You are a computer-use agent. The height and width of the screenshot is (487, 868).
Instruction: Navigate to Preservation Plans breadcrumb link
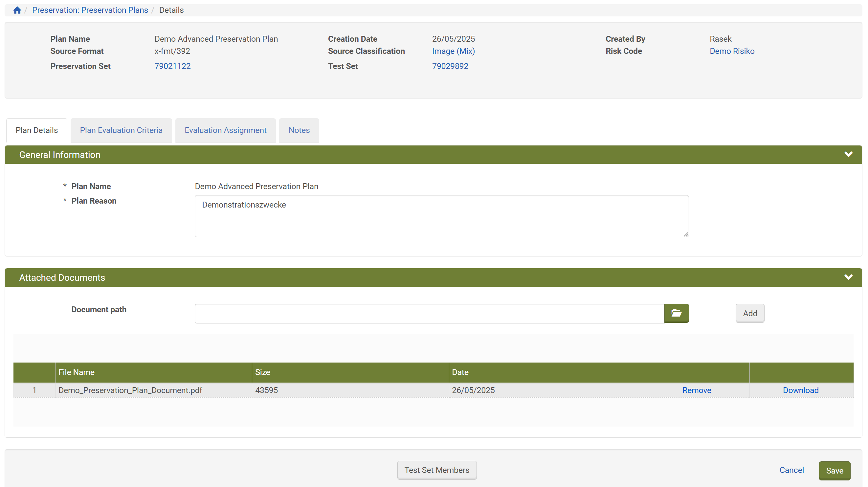[90, 10]
